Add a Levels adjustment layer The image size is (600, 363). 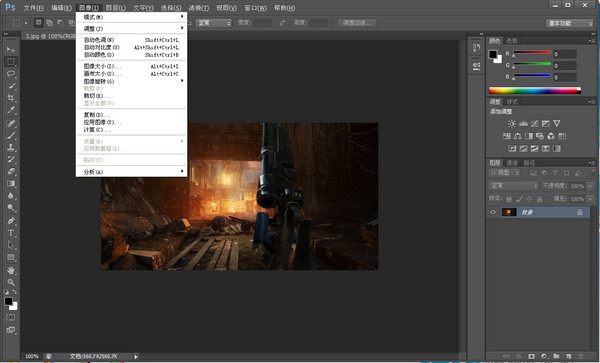(523, 124)
